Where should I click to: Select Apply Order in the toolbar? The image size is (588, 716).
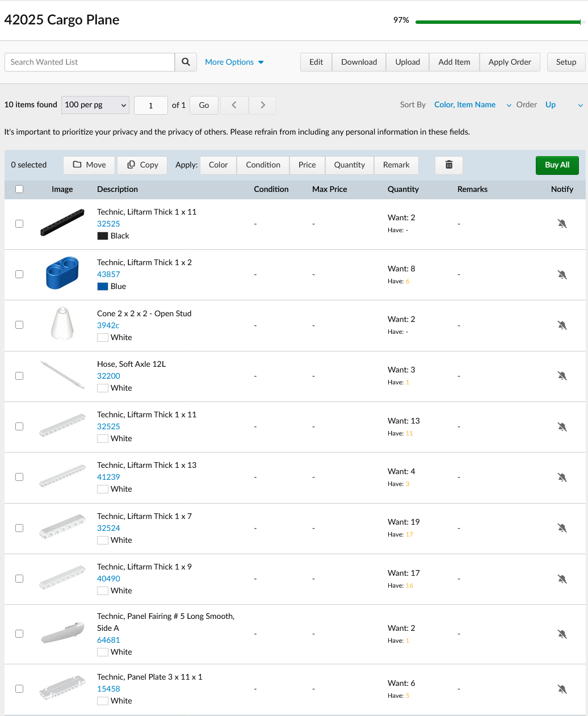coord(509,62)
